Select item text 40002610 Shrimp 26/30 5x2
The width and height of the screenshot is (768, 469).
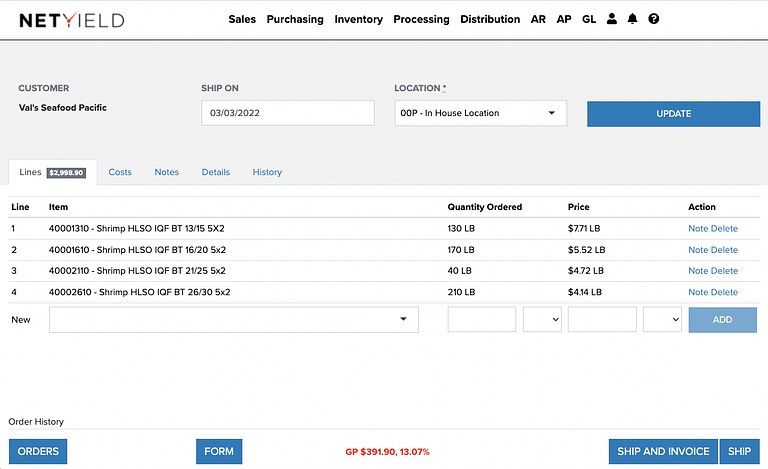[x=140, y=292]
